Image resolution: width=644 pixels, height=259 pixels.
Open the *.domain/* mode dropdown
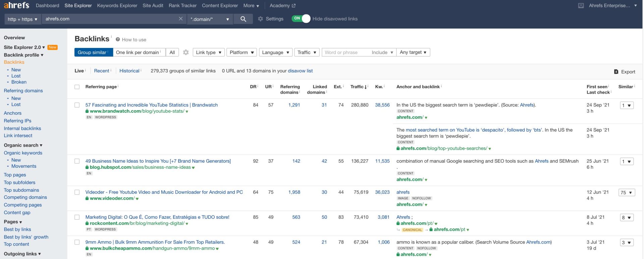point(210,19)
